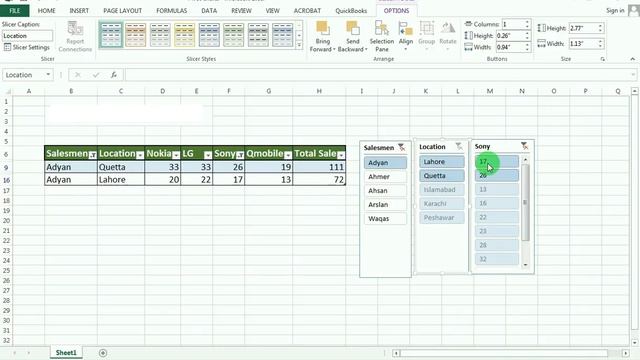Screen dimensions: 640x360
Task: Select row 9 header
Action: [6, 167]
